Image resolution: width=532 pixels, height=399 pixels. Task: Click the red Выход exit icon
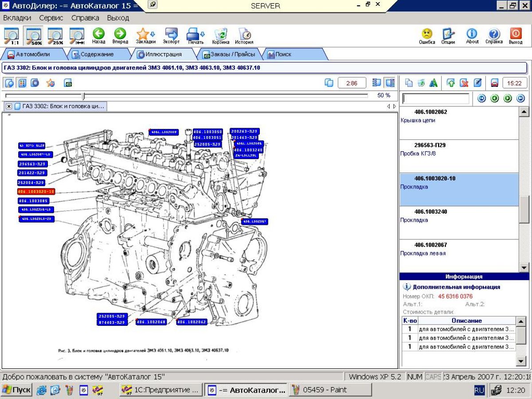516,36
